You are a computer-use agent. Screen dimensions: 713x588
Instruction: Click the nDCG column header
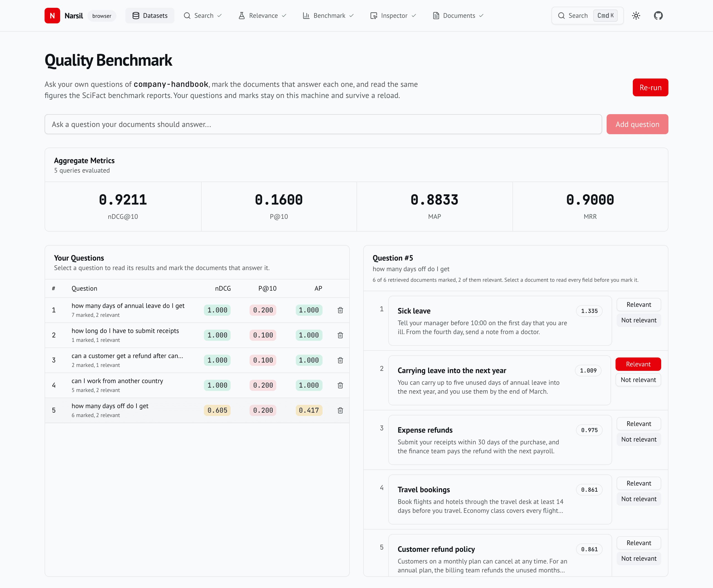pos(223,289)
